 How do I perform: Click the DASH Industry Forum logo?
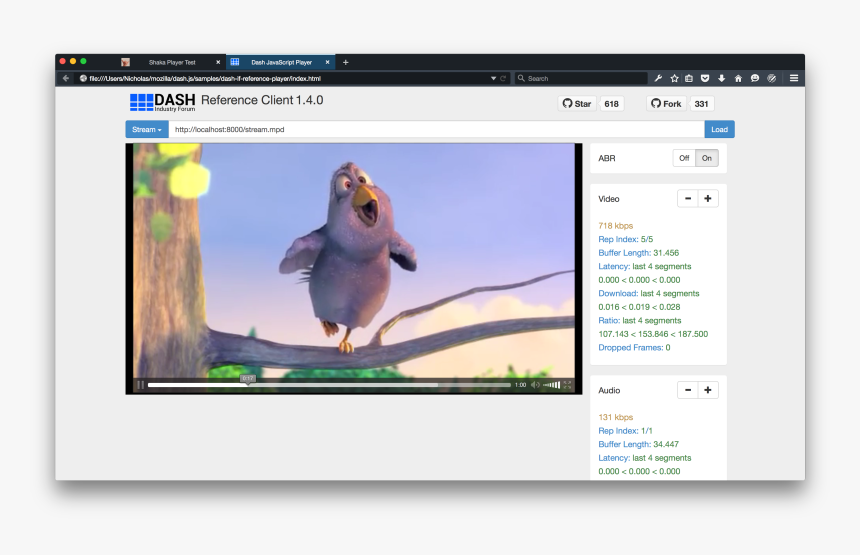click(x=162, y=102)
